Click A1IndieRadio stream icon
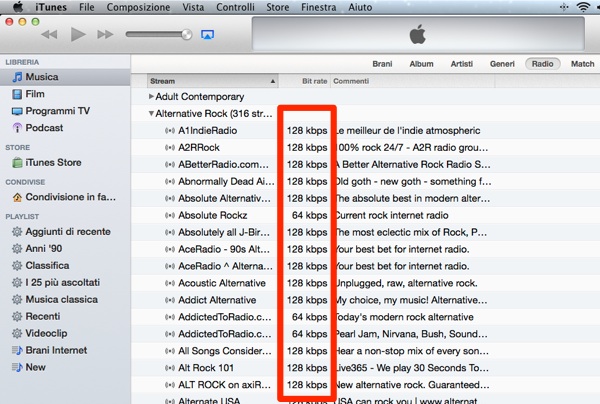The width and height of the screenshot is (600, 404). point(170,131)
